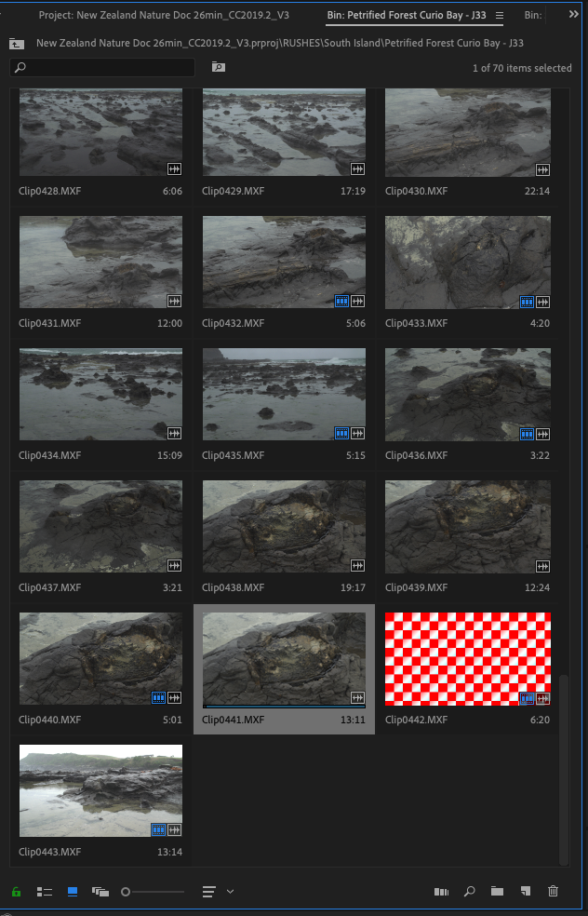
Task: Select the Clip0443.MXF thumbnail
Action: 101,790
